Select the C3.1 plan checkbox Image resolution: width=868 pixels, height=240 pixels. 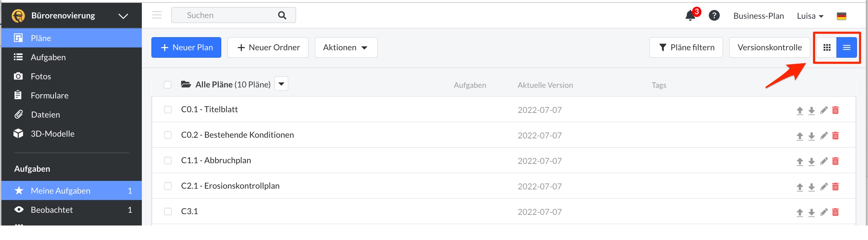click(x=168, y=212)
